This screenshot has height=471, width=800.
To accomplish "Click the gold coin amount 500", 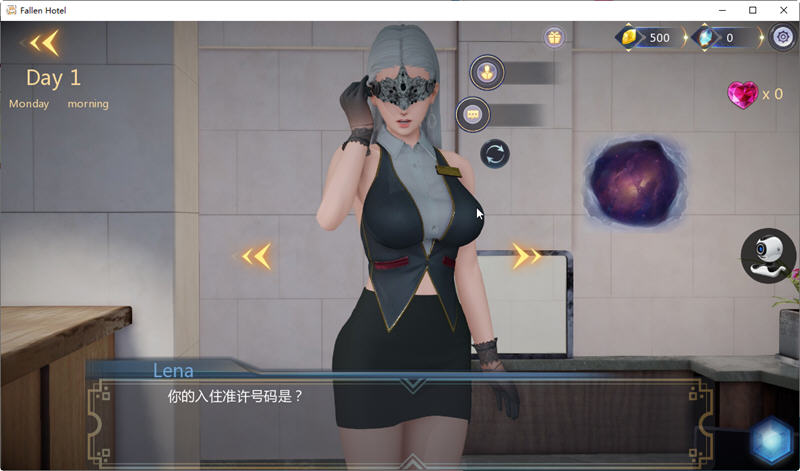I will [659, 38].
